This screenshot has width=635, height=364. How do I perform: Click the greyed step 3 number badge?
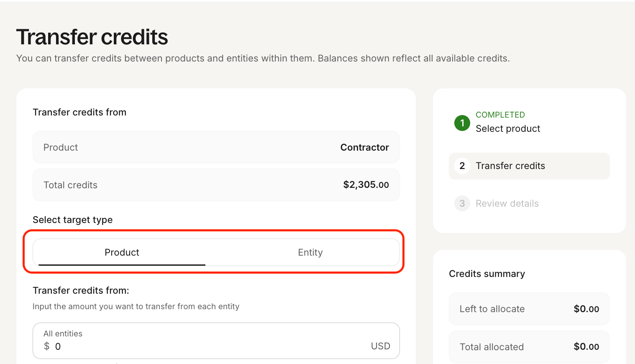point(462,204)
